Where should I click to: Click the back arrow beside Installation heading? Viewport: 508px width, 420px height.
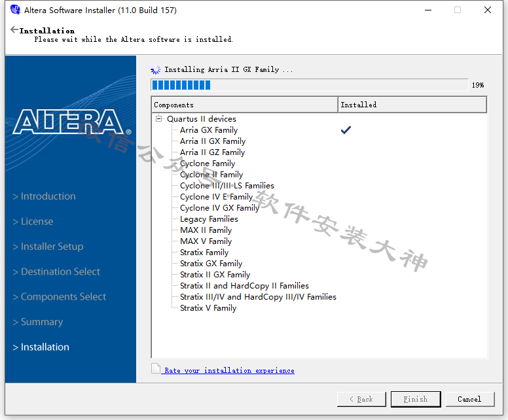[x=14, y=30]
